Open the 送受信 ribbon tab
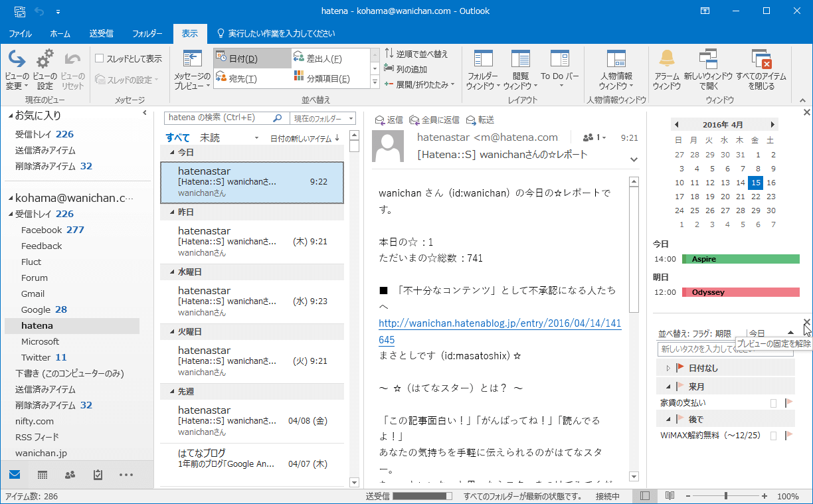Viewport: 813px width, 504px height. point(102,33)
